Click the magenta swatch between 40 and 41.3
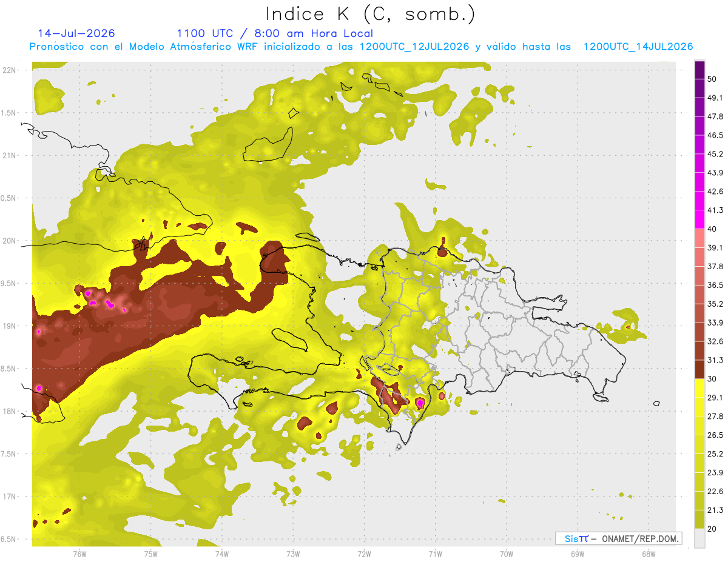The image size is (728, 562). pos(699,219)
